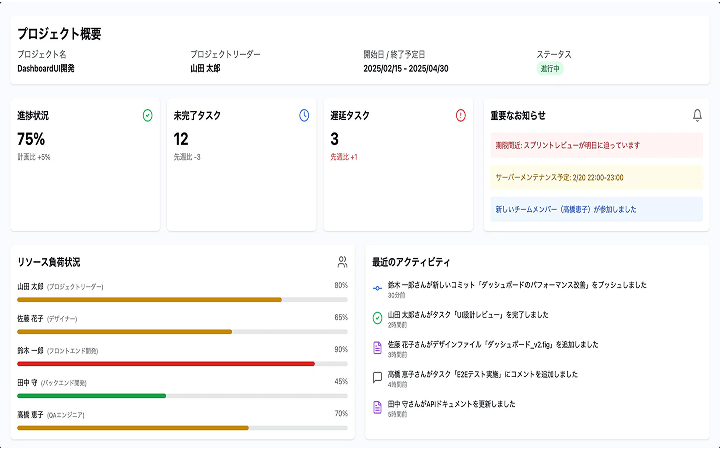Click the 3 delayed tasks value
The height and width of the screenshot is (450, 720).
pyautogui.click(x=334, y=139)
